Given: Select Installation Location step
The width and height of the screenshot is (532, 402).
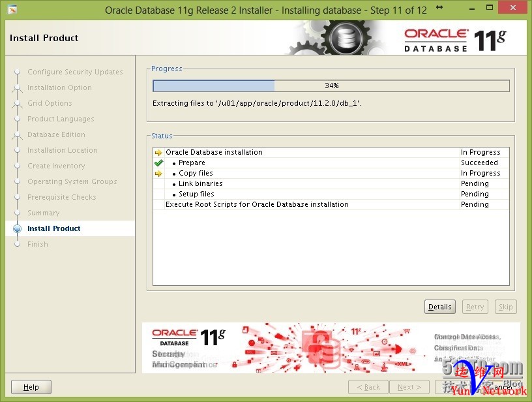Looking at the screenshot, I should (x=62, y=150).
